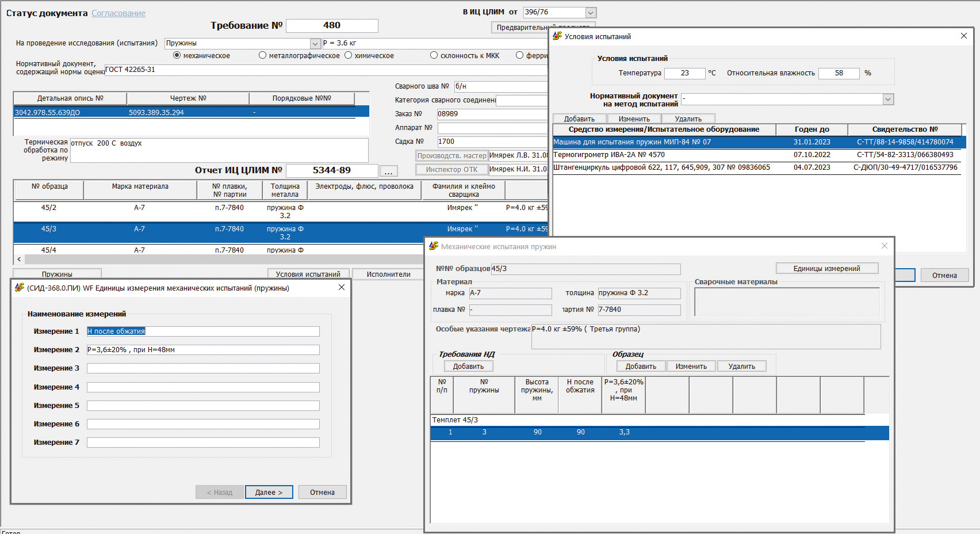Choose the химическое radio option
Screen dimensions: 980x534
click(x=349, y=56)
